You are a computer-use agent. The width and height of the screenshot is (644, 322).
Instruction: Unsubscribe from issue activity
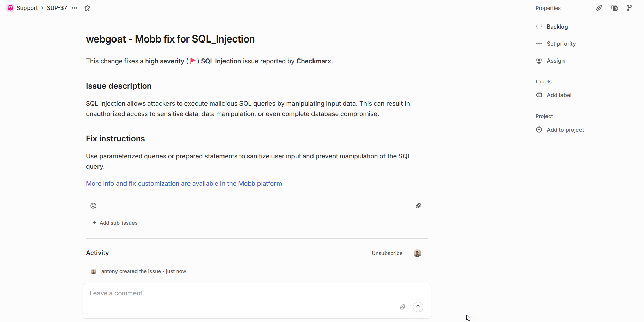(387, 253)
